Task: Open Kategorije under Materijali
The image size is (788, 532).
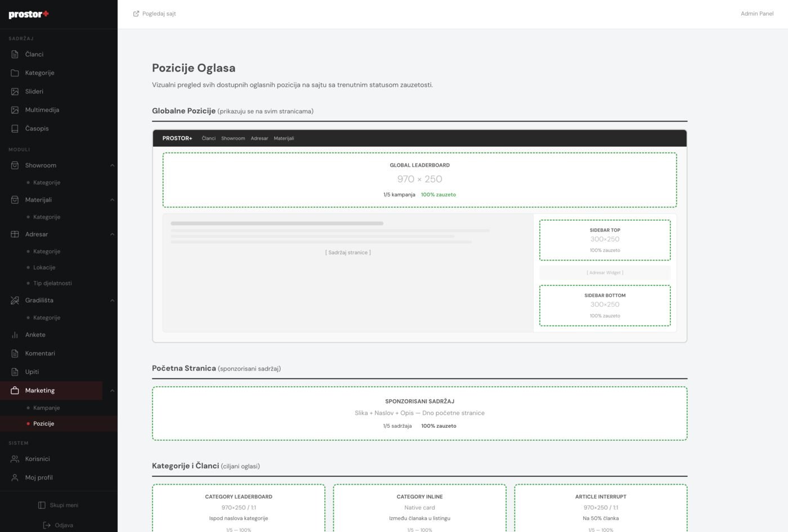Action: [47, 217]
